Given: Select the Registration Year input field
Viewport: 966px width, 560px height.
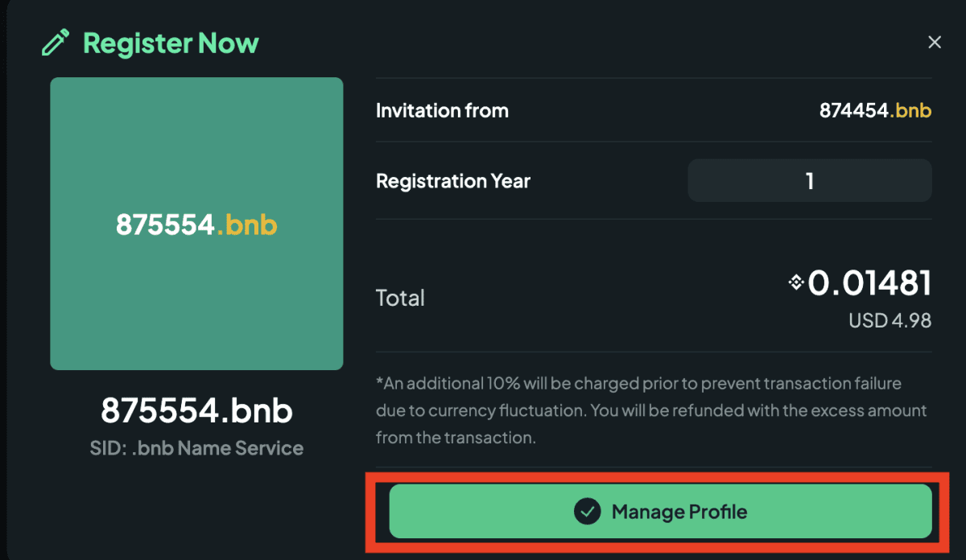Looking at the screenshot, I should (810, 180).
